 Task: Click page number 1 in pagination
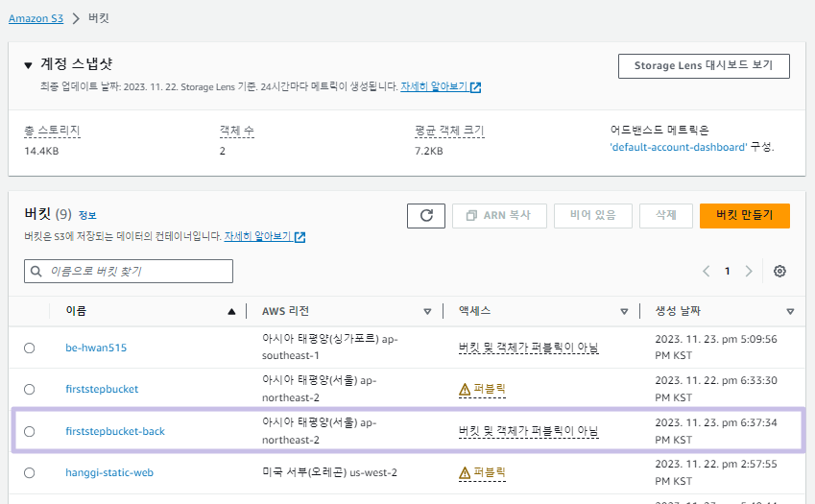pyautogui.click(x=727, y=271)
